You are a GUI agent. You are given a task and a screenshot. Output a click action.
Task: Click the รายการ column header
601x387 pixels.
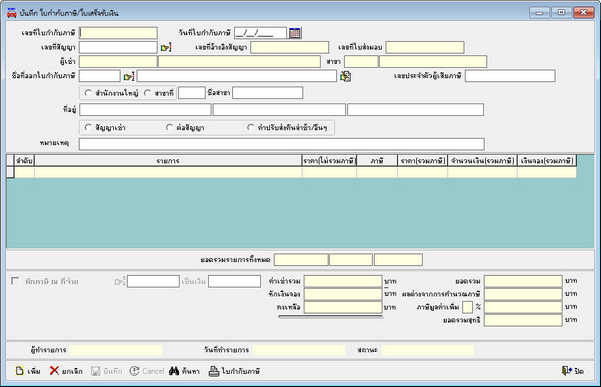pos(168,161)
